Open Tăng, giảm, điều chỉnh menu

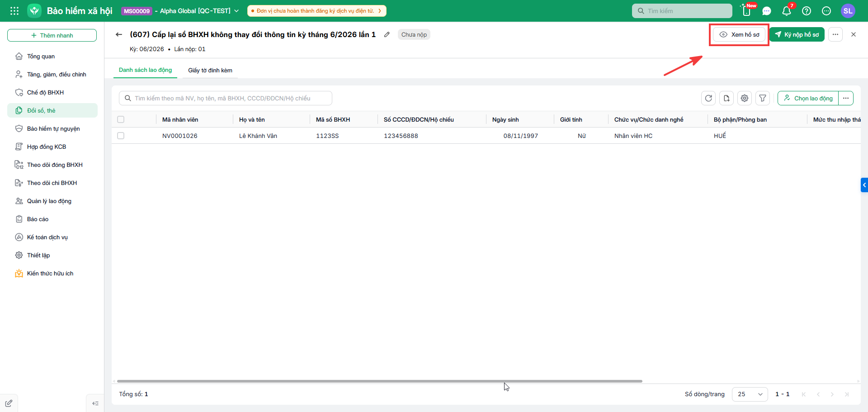(52, 74)
